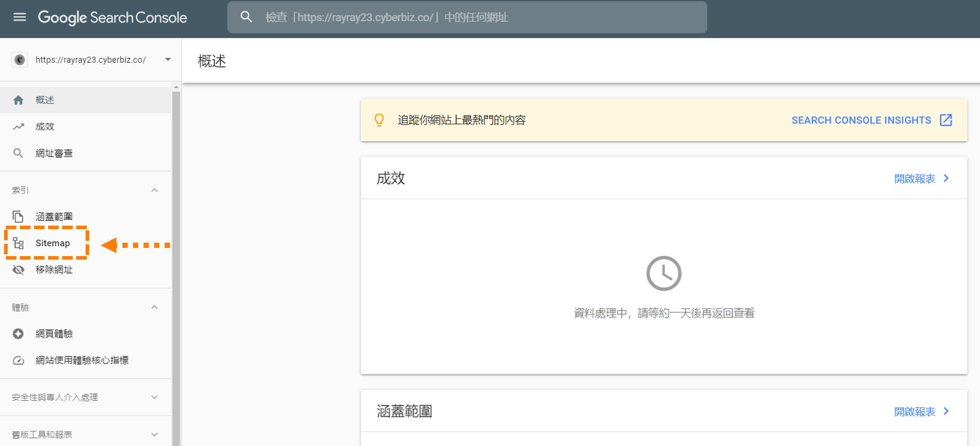The height and width of the screenshot is (446, 980).
Task: Click the scrollbar up arrow in the sidebar
Action: 176,87
